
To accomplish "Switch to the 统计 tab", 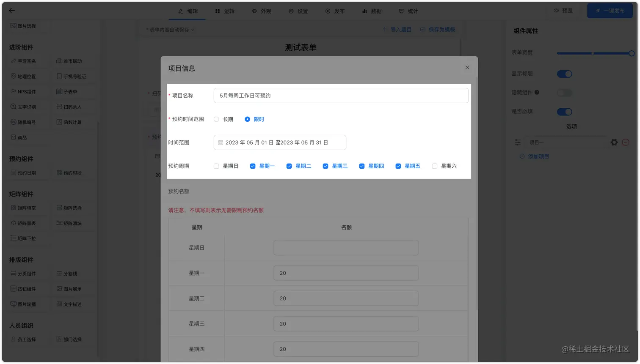I will 408,11.
